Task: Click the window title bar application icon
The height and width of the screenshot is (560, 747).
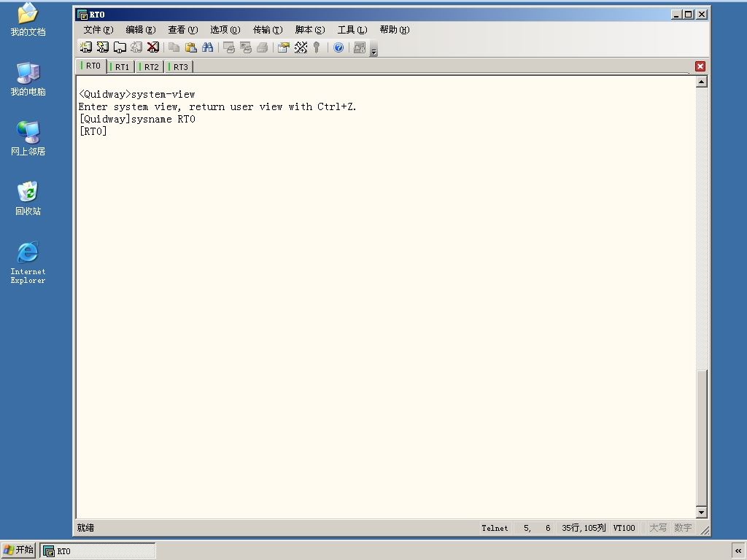Action: [x=82, y=15]
